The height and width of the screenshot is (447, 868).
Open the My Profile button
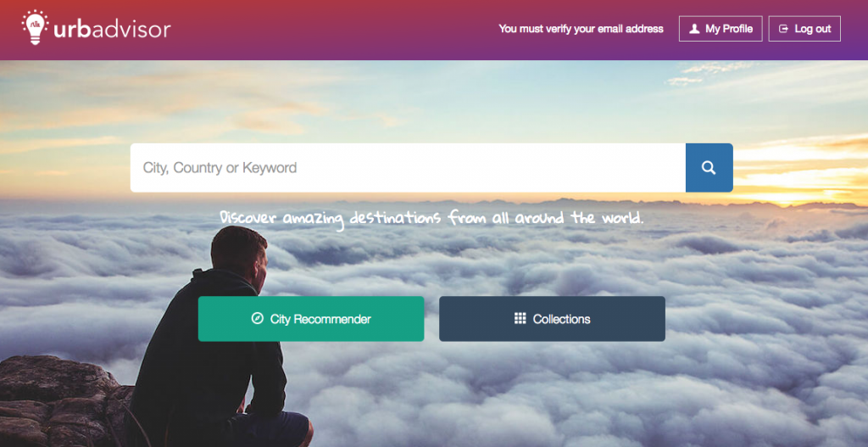pyautogui.click(x=721, y=29)
